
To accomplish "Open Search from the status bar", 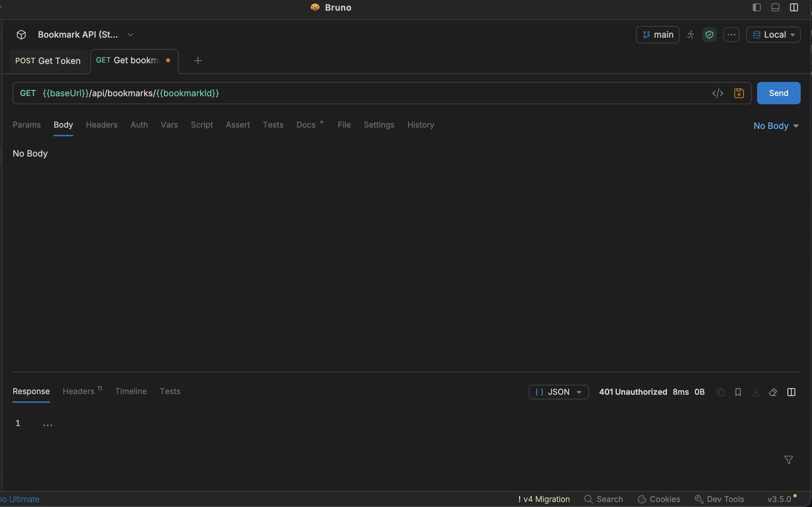I will [603, 499].
